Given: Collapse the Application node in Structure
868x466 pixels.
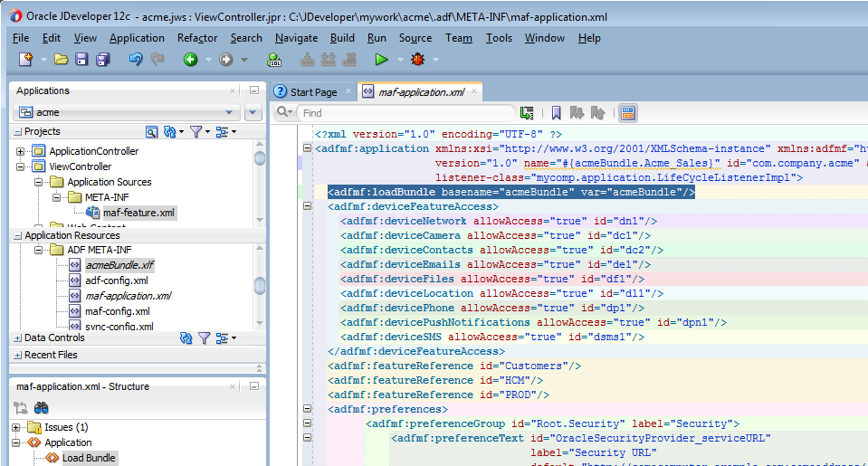Looking at the screenshot, I should pos(16,442).
